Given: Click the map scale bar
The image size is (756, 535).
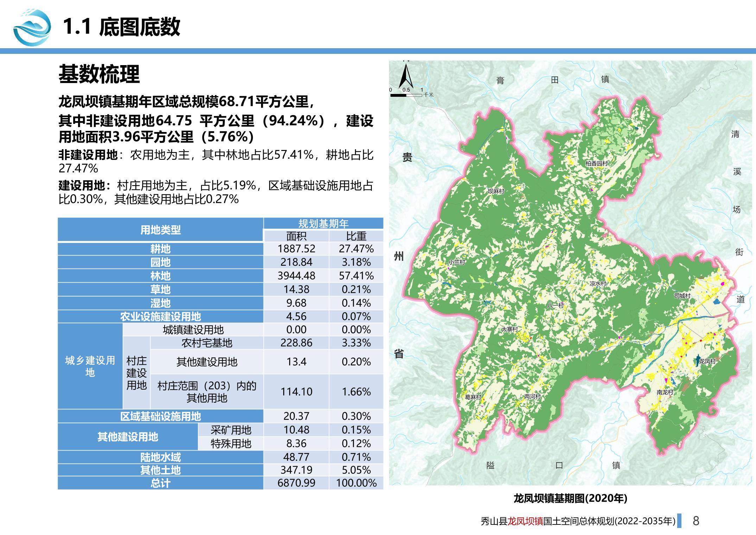Looking at the screenshot, I should 407,95.
